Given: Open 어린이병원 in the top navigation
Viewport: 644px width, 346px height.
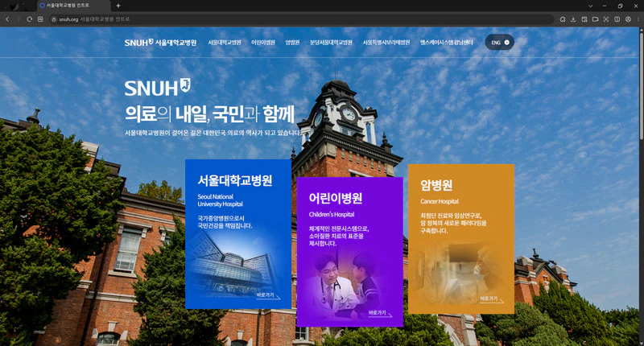Looking at the screenshot, I should point(263,43).
